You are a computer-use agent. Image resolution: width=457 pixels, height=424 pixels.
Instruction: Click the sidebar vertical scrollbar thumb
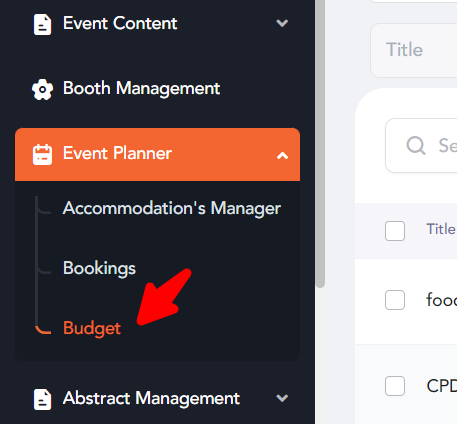[x=320, y=143]
